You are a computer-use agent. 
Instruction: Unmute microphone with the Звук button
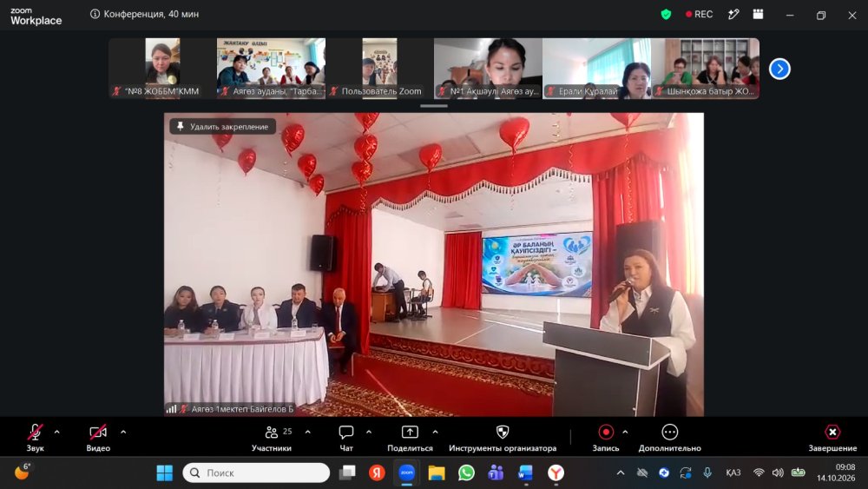point(35,438)
